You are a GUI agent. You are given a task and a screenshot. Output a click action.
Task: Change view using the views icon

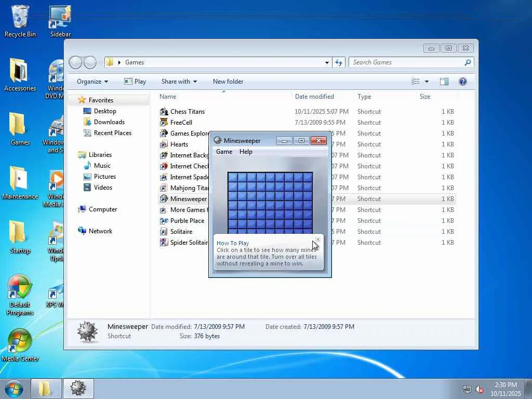point(415,82)
